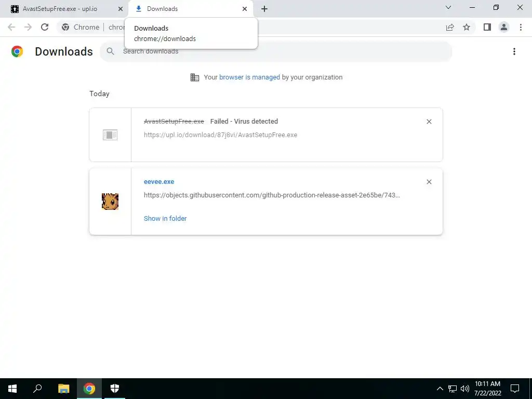Open Windows taskbar search

click(x=37, y=389)
